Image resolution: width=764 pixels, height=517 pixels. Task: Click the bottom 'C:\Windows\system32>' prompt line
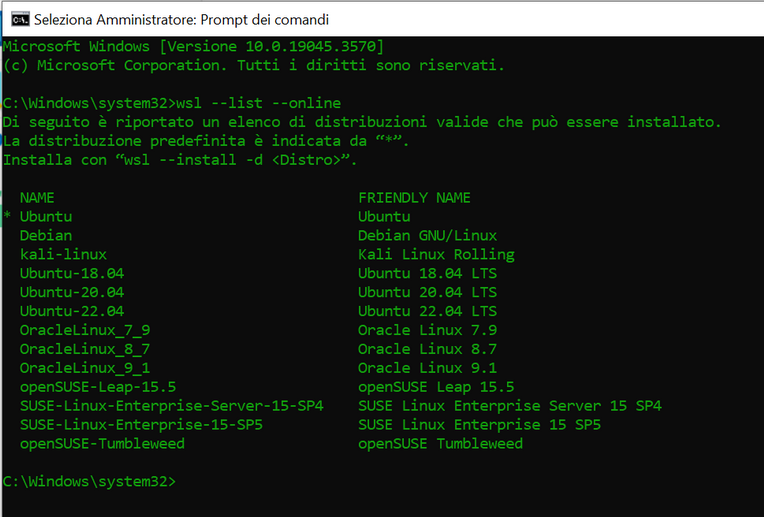[89, 481]
